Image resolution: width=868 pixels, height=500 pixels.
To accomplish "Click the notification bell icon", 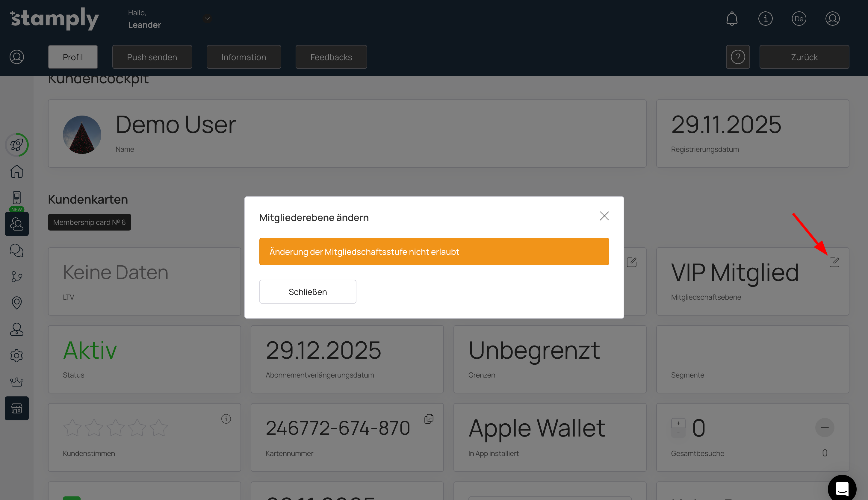I will coord(732,19).
